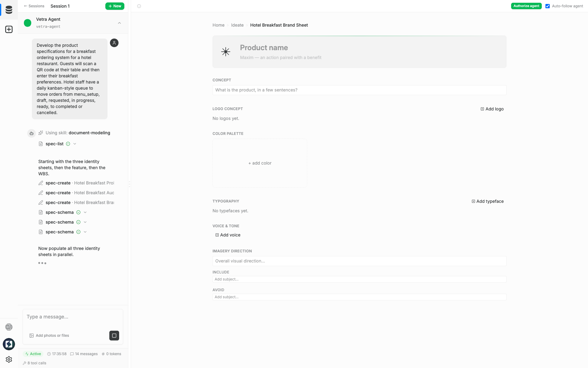Click pencil icon for Hotel Breakfast Bra spec-create

click(x=41, y=203)
